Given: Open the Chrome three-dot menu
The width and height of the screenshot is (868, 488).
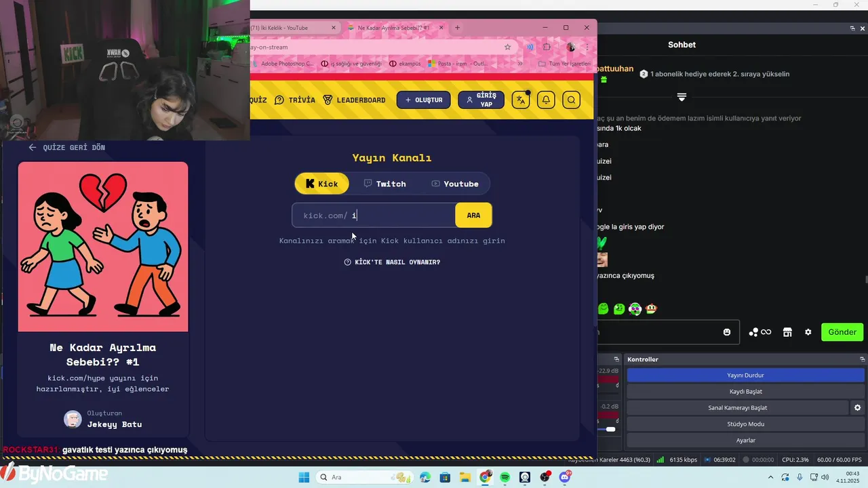Looking at the screenshot, I should [587, 47].
